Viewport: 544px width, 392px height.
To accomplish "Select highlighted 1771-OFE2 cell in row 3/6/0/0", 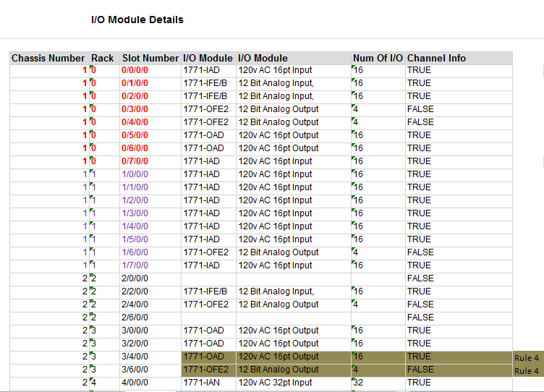I will (208, 370).
